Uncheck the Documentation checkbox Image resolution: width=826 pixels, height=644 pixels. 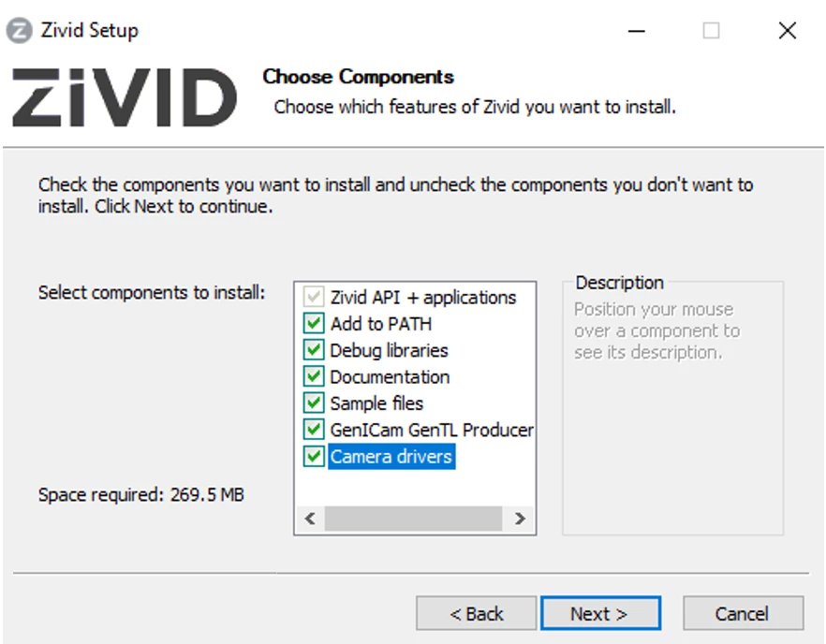tap(314, 376)
